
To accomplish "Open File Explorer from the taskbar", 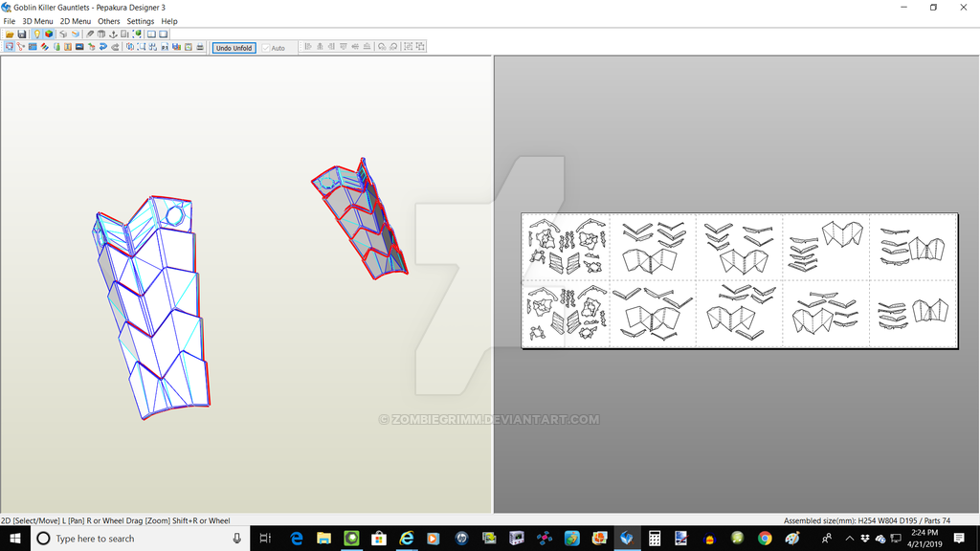I will [x=323, y=538].
